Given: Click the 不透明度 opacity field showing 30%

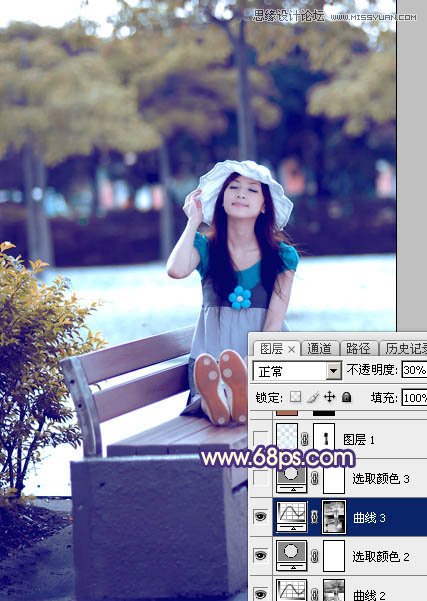Looking at the screenshot, I should coord(414,370).
